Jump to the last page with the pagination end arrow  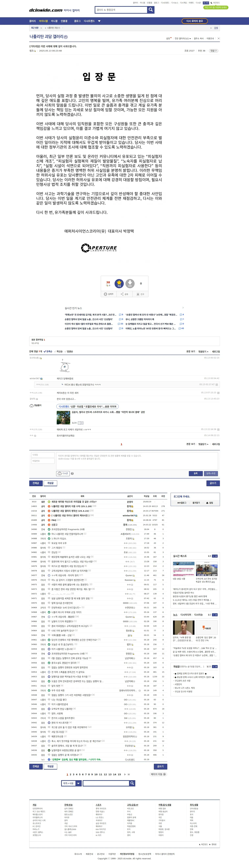(129, 774)
